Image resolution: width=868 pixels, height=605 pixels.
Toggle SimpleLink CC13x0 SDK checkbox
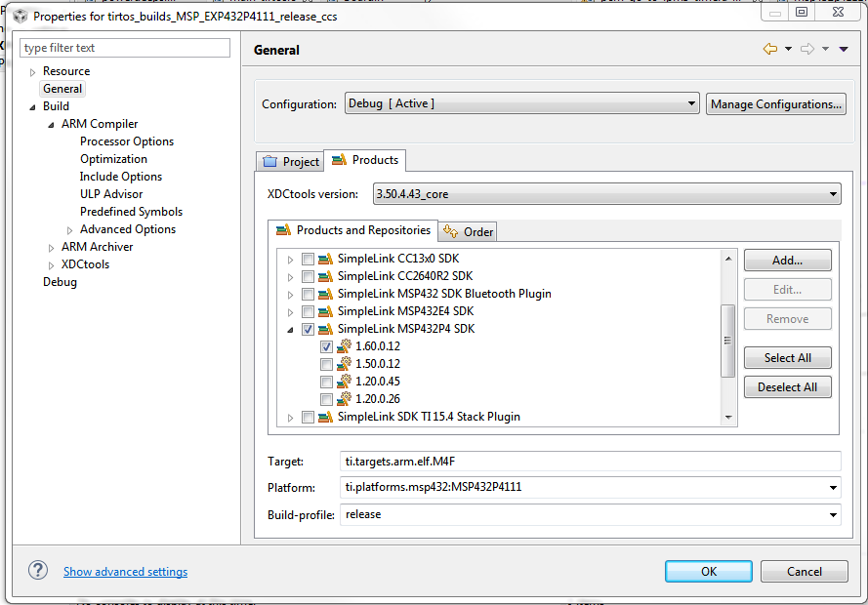[x=308, y=259]
